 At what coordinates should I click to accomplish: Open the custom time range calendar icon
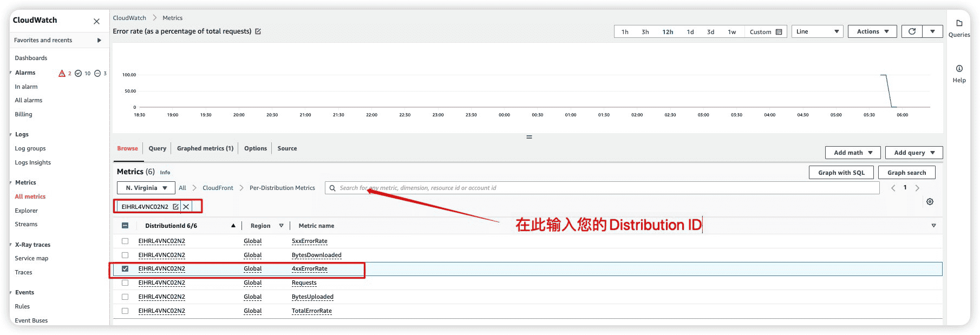pos(779,32)
